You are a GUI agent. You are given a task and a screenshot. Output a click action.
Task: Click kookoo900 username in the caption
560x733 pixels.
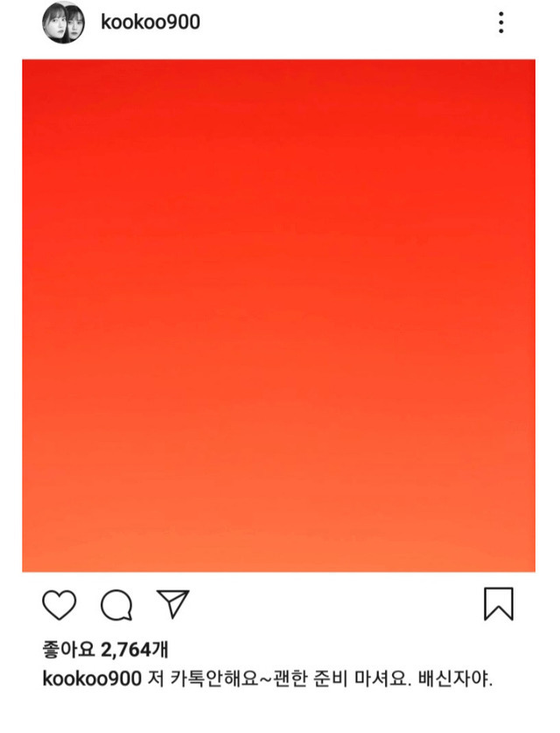pos(92,679)
